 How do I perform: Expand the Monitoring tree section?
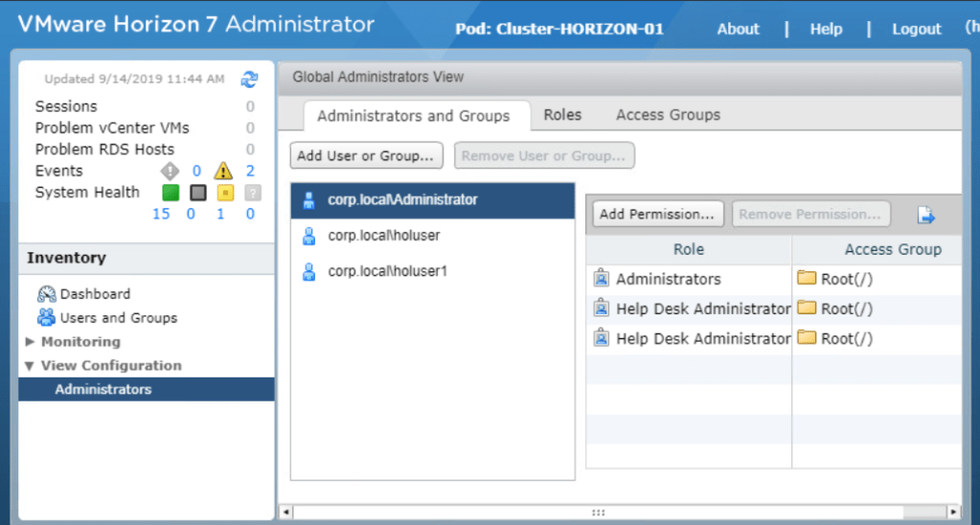pos(31,342)
